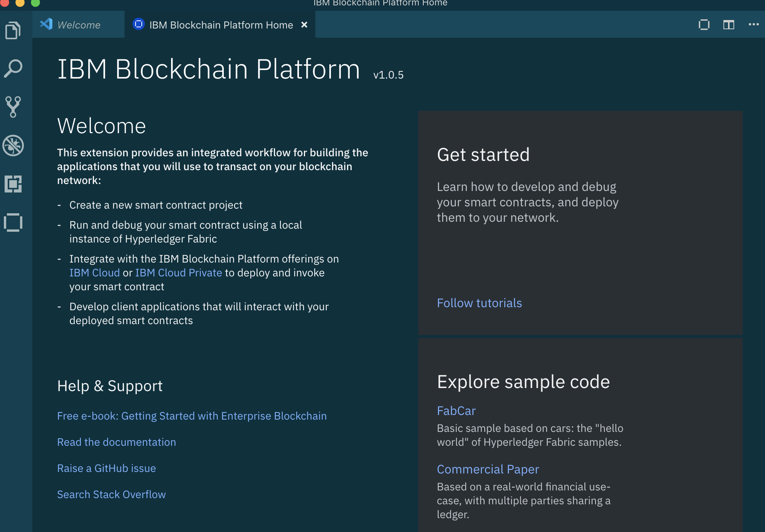Viewport: 765px width, 532px height.
Task: Click the Follow tutorials link
Action: point(479,303)
